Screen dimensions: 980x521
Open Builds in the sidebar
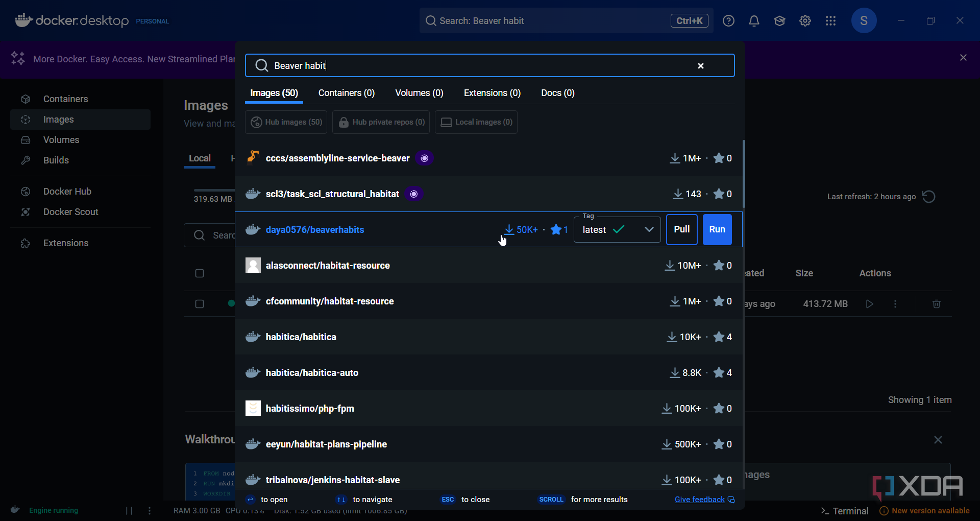(80, 160)
